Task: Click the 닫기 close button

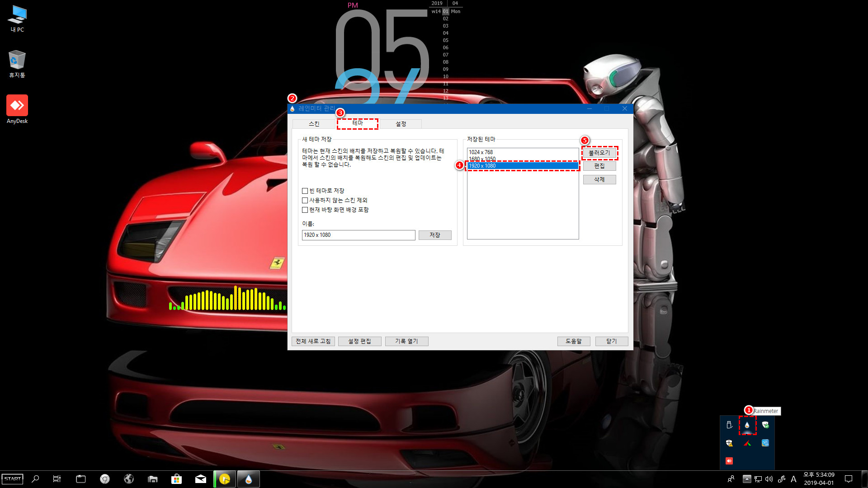Action: (612, 342)
